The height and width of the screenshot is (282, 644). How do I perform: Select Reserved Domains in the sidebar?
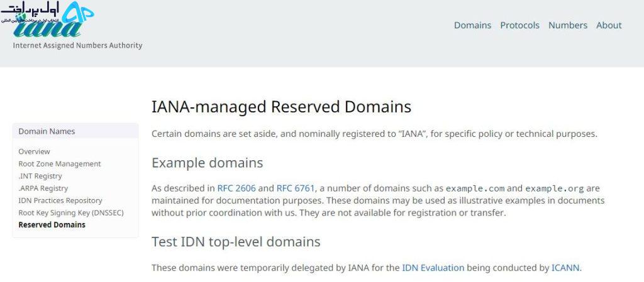click(52, 225)
